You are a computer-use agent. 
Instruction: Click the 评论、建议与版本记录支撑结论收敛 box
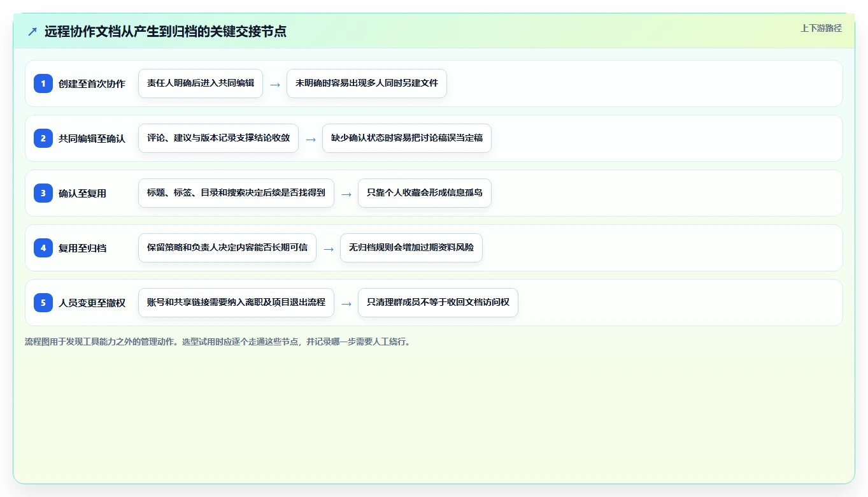[218, 138]
